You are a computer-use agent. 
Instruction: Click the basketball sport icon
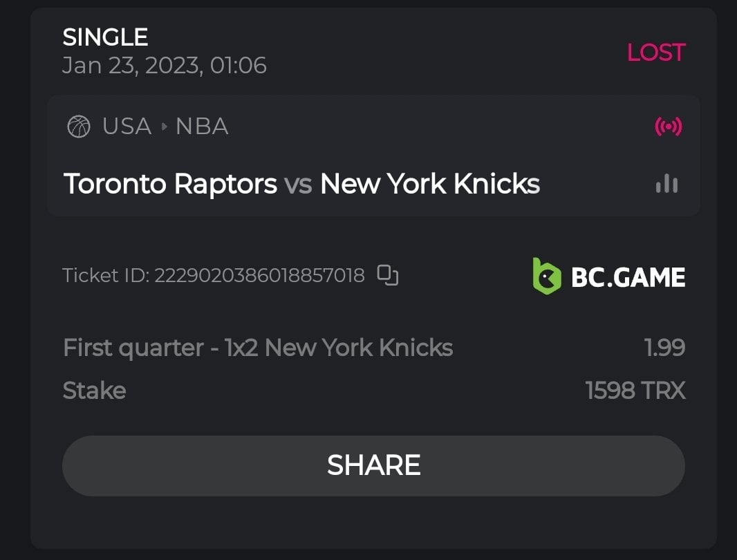(79, 127)
